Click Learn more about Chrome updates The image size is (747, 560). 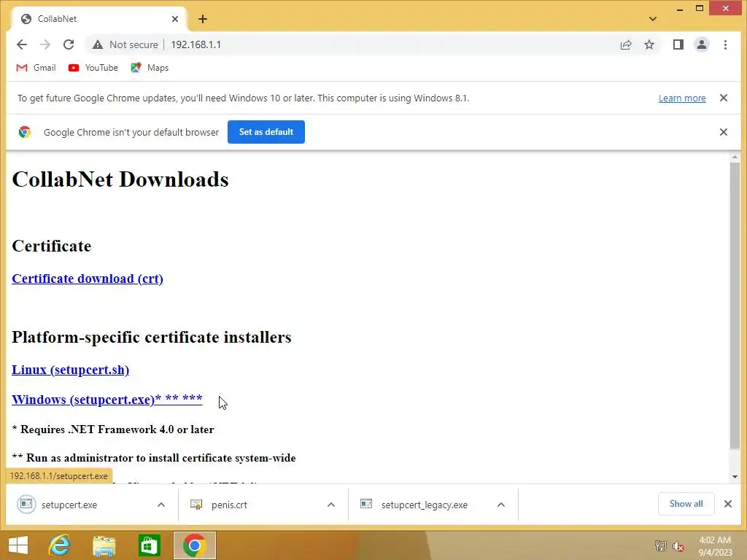[x=682, y=98]
